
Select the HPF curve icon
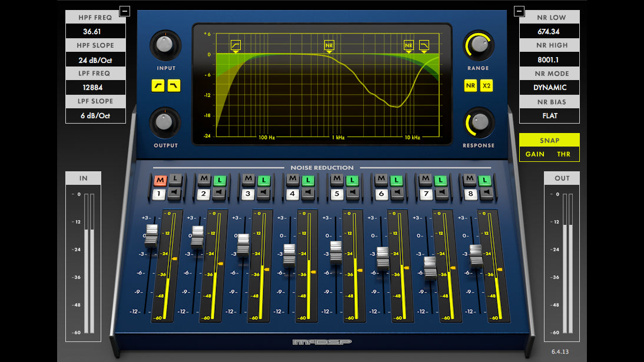pos(157,86)
